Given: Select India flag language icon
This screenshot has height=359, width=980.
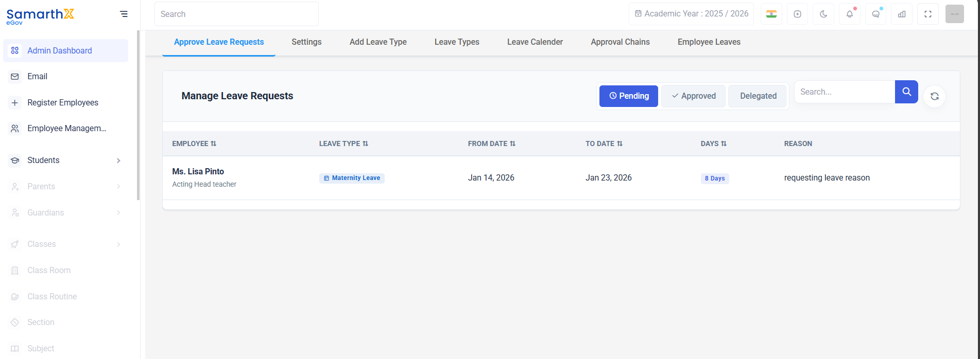Looking at the screenshot, I should [x=771, y=14].
